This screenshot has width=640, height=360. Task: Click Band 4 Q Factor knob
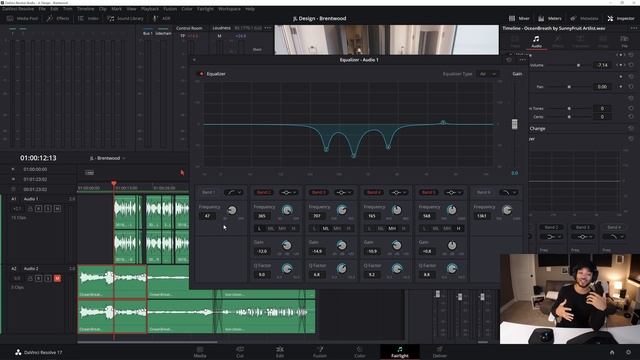(397, 269)
